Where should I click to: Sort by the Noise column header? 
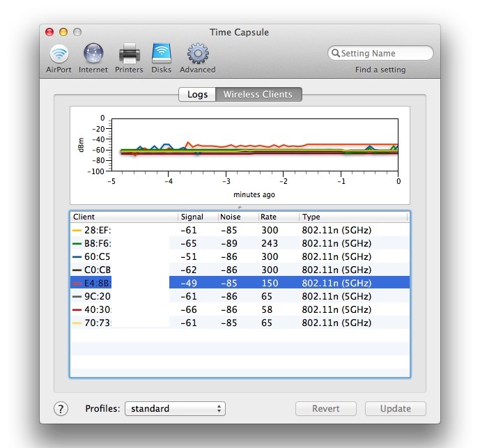(238, 217)
